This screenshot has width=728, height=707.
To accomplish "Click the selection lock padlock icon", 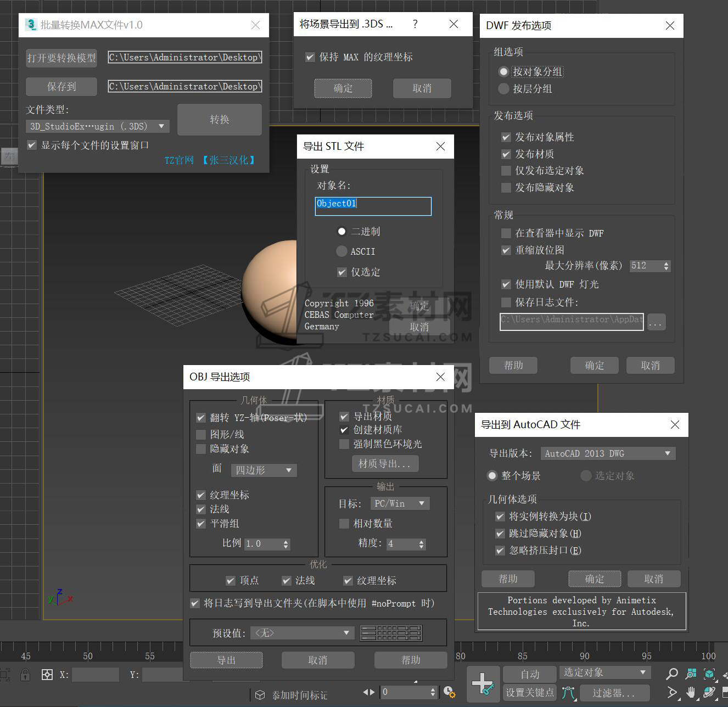I will pyautogui.click(x=25, y=675).
